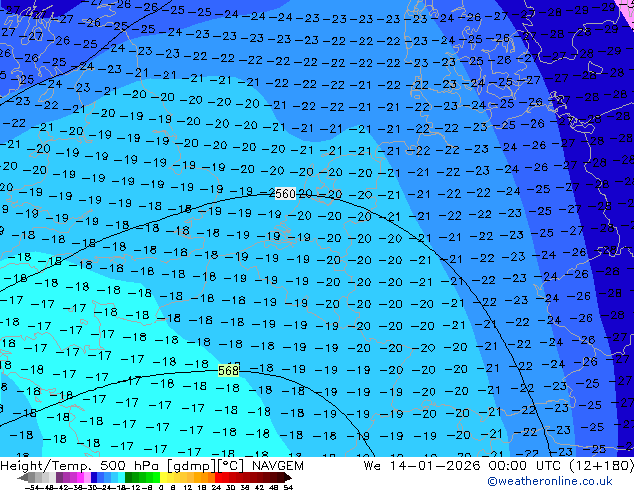This screenshot has width=634, height=490.
Task: Click the 560 contour line label
Action: click(x=284, y=194)
